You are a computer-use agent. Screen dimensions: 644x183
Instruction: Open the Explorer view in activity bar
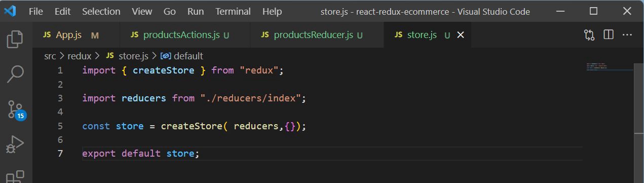click(15, 39)
